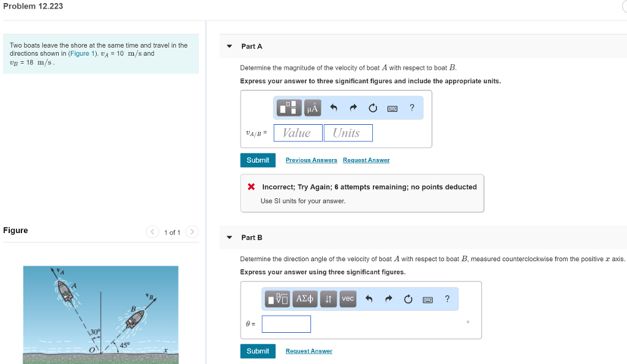Open help for the Part B toolbar
Screen dimensions: 627x364
447,299
